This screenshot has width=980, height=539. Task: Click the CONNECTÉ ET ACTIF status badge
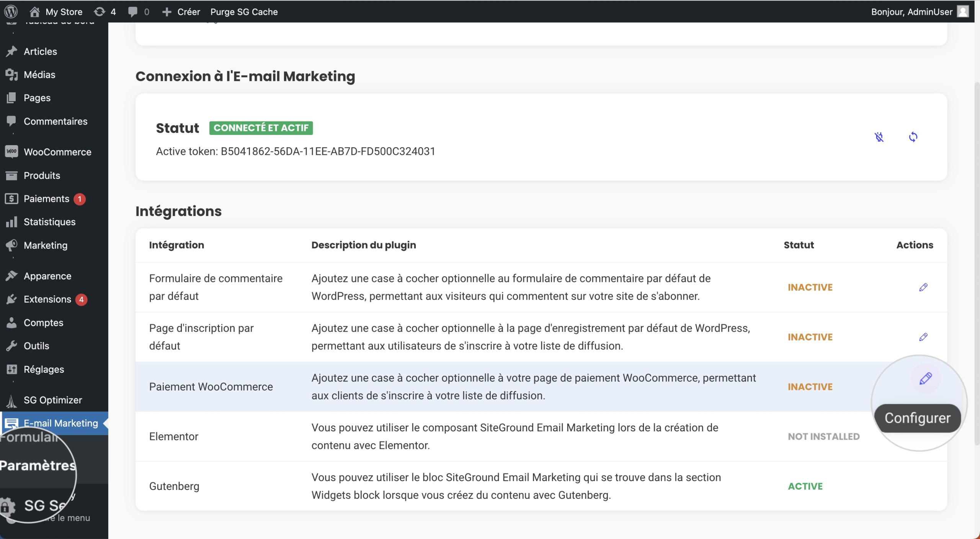(x=261, y=128)
